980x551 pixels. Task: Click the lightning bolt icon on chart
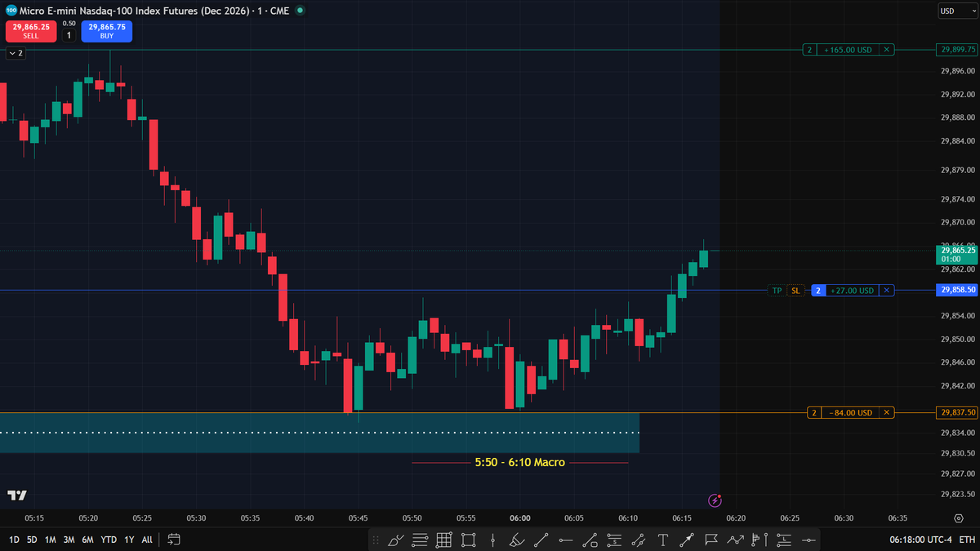(716, 500)
